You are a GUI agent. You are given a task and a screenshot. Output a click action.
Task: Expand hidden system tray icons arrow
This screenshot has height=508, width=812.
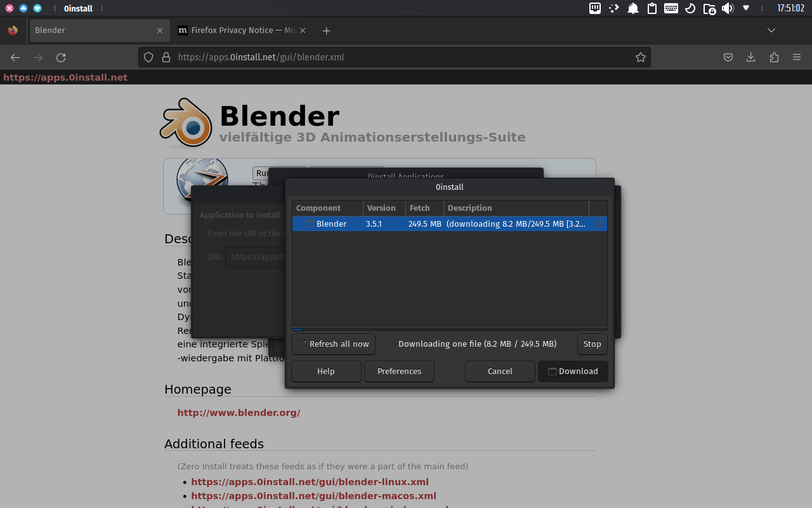pos(746,8)
